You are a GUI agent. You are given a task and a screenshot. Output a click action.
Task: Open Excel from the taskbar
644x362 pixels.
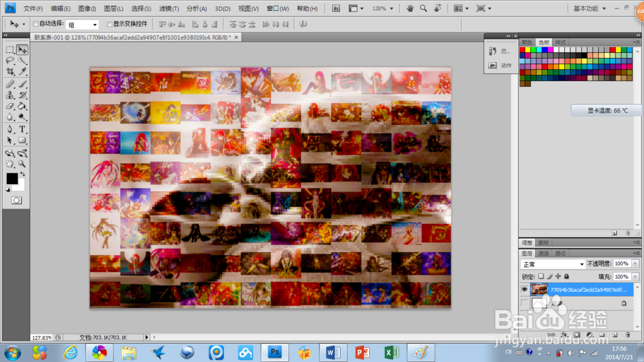click(x=392, y=352)
